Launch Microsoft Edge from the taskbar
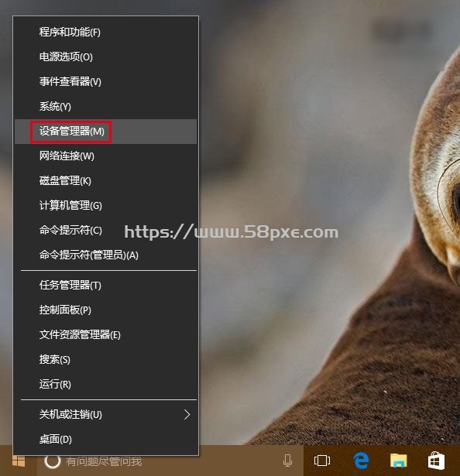 pyautogui.click(x=361, y=461)
